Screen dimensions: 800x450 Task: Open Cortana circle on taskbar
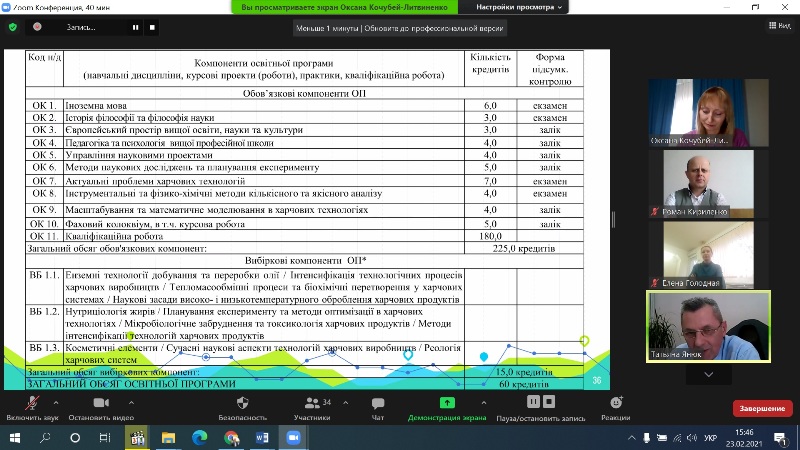point(75,438)
